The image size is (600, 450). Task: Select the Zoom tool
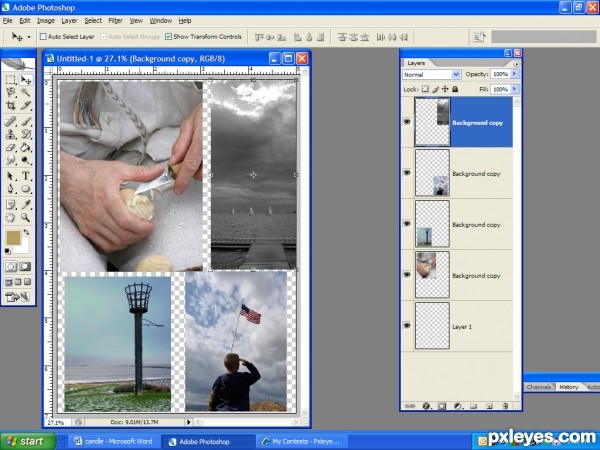coord(26,217)
